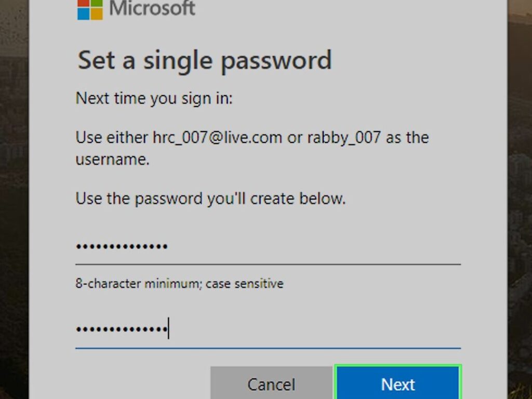
Task: Focus the first password field
Action: (268, 246)
